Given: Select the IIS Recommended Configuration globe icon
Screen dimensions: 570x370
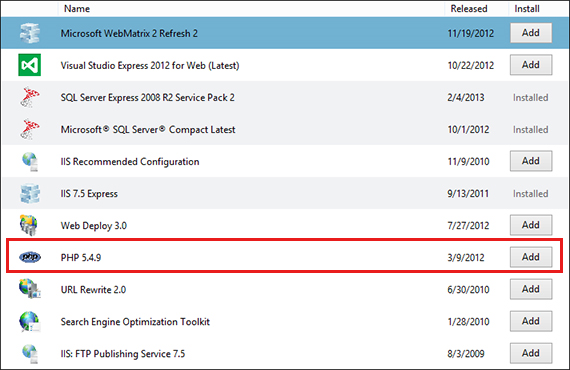Looking at the screenshot, I should pos(29,161).
